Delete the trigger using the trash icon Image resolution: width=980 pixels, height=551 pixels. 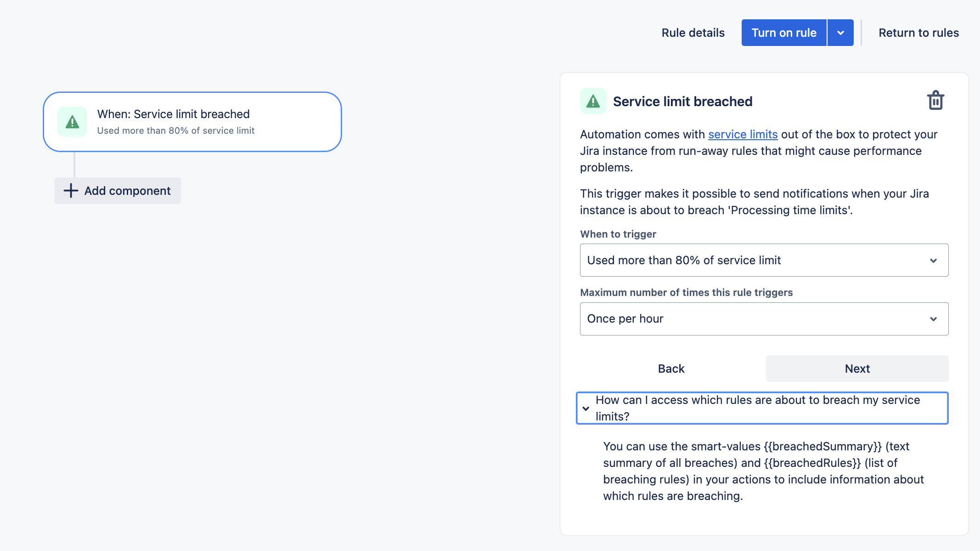coord(935,101)
